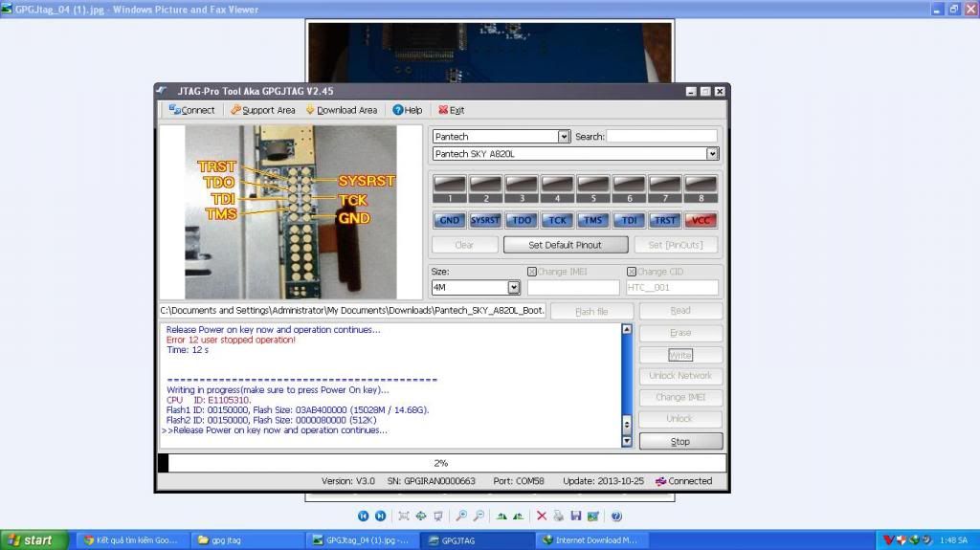The image size is (980, 550).
Task: Open the Pantech SKY A820L model dropdown
Action: point(712,154)
